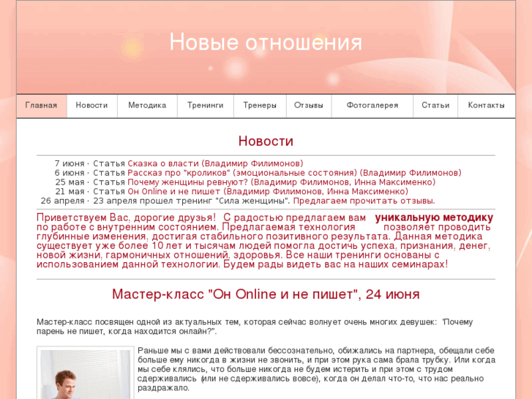The width and height of the screenshot is (532, 399).
Task: Open the Тренеры page
Action: click(260, 105)
